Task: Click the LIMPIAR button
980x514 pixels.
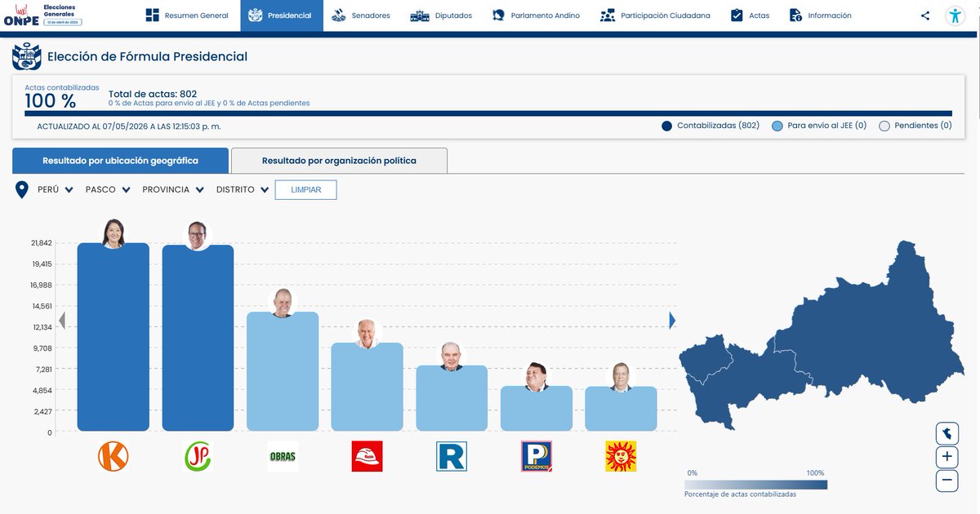Action: 306,189
